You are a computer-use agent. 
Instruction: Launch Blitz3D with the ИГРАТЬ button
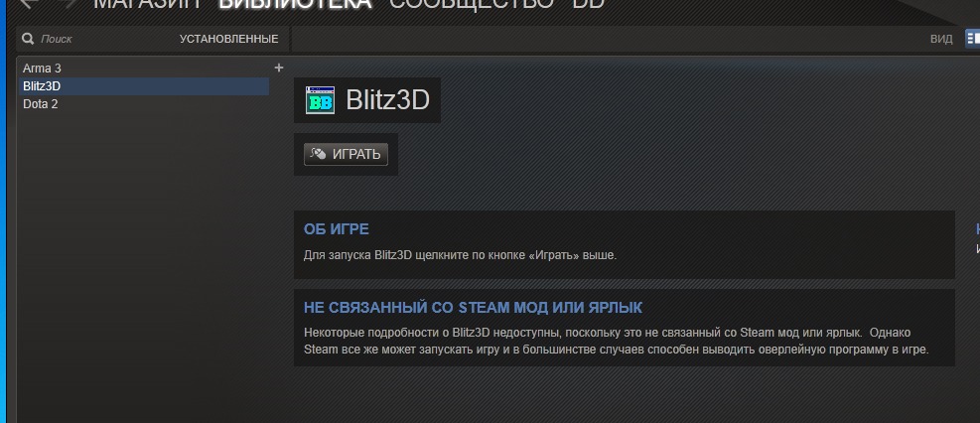(x=346, y=154)
